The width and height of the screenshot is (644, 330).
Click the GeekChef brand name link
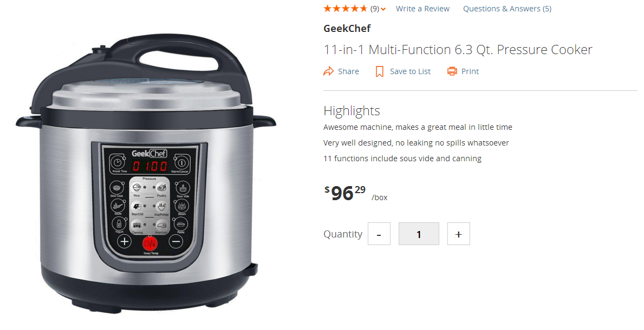[x=347, y=28]
